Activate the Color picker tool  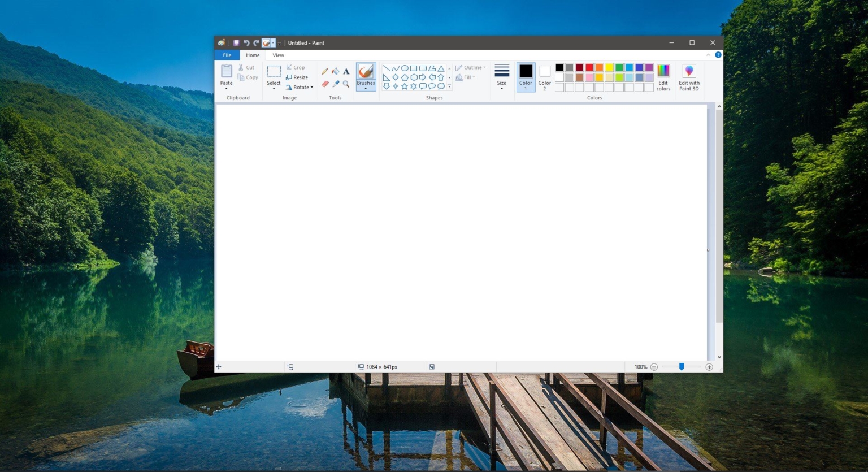click(336, 84)
